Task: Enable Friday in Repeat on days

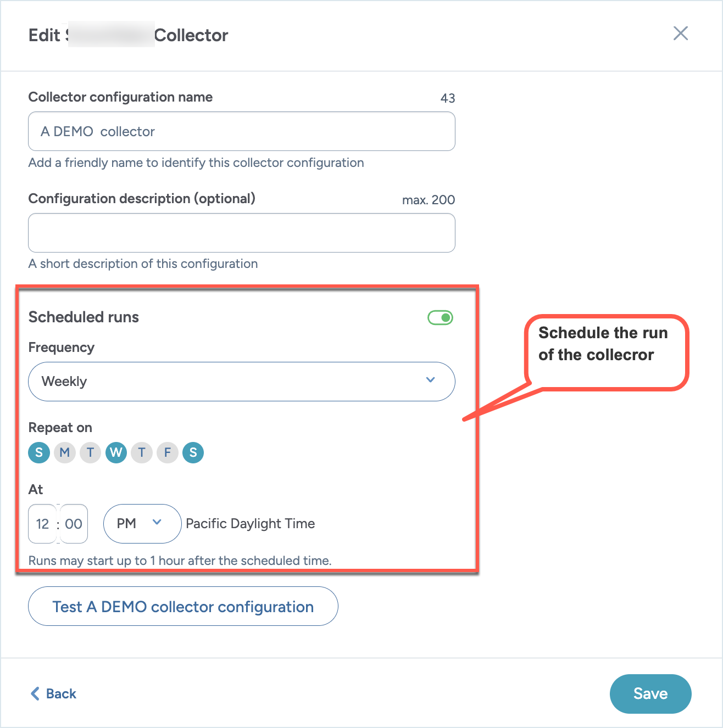Action: [x=168, y=453]
